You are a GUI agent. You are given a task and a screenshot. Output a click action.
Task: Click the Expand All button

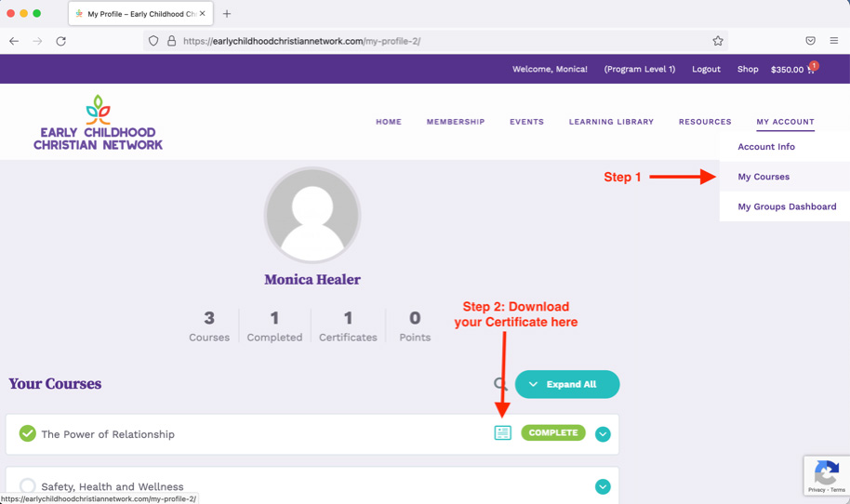point(567,384)
